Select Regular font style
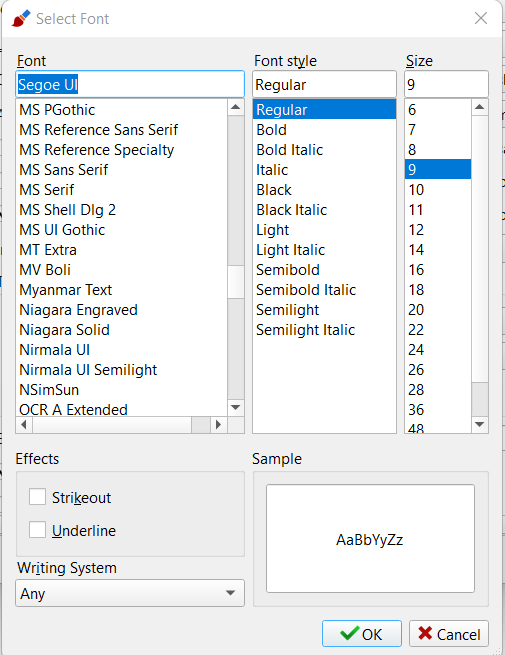 tap(325, 109)
